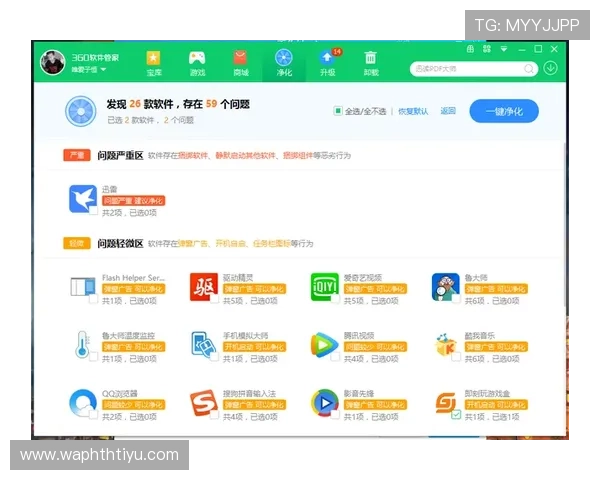Click the vertical scrollbar on the right
This screenshot has height=480, width=600.
tap(565, 226)
